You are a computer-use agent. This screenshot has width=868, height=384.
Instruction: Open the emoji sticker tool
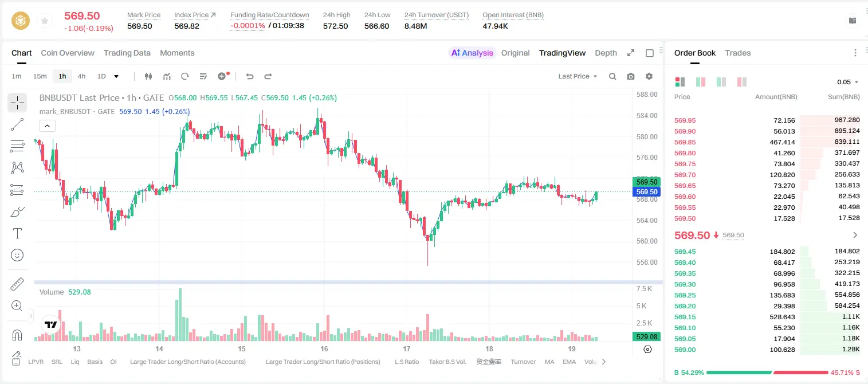point(17,255)
